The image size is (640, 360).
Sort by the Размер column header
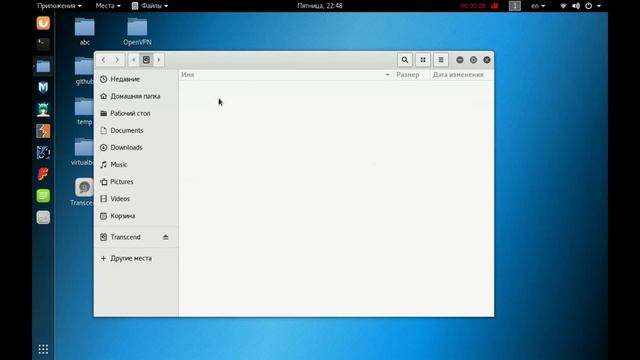coord(411,75)
